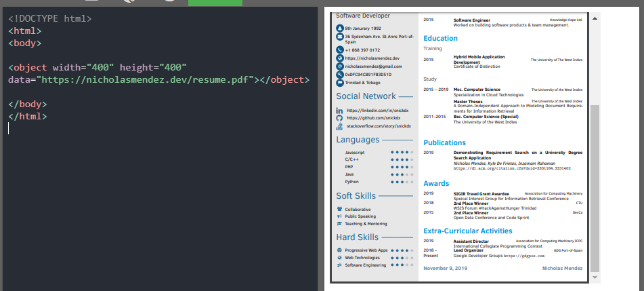Click the closing </body> tag in the code
644x291 pixels.
28,104
